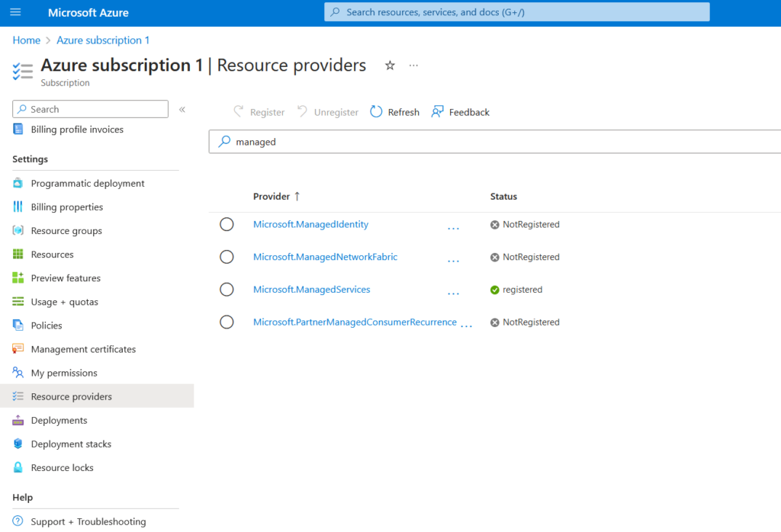This screenshot has width=781, height=532.
Task: Click the Resources grid icon
Action: 18,255
